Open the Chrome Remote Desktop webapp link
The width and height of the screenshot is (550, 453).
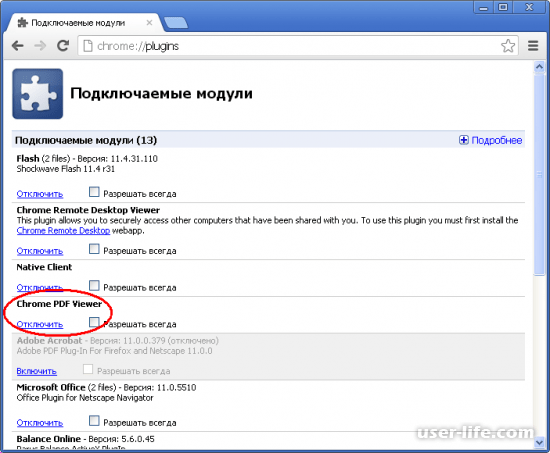click(63, 231)
